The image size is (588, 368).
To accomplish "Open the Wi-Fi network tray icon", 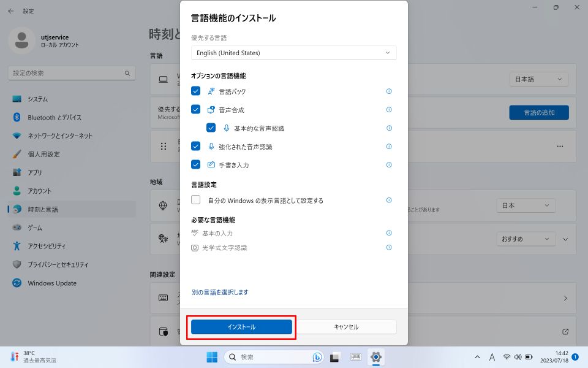I will click(x=507, y=357).
